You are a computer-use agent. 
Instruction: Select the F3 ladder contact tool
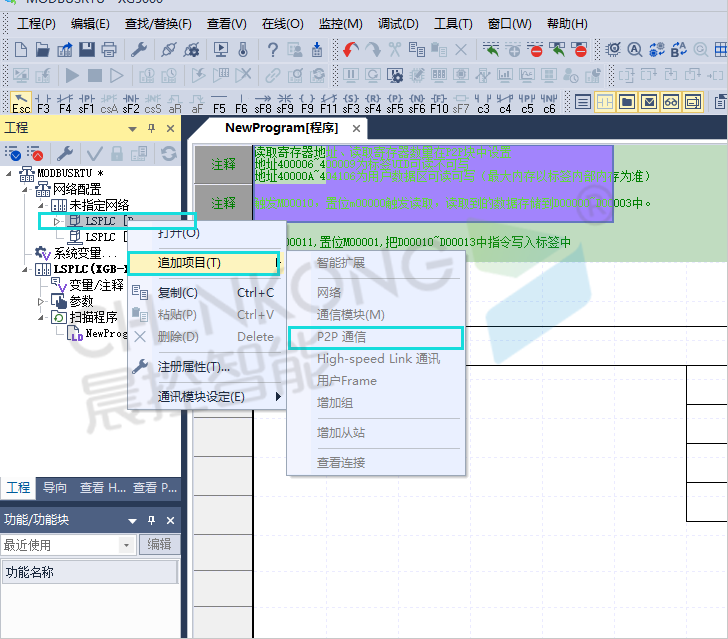coord(43,102)
